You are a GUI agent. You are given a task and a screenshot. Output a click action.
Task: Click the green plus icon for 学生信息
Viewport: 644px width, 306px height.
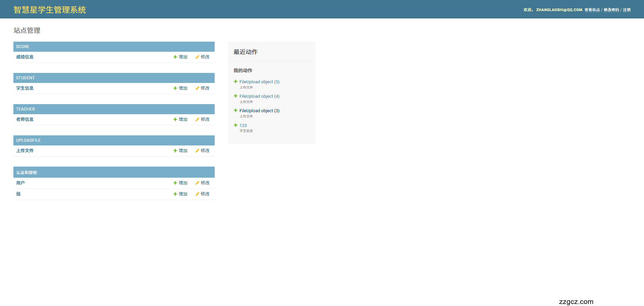point(175,88)
